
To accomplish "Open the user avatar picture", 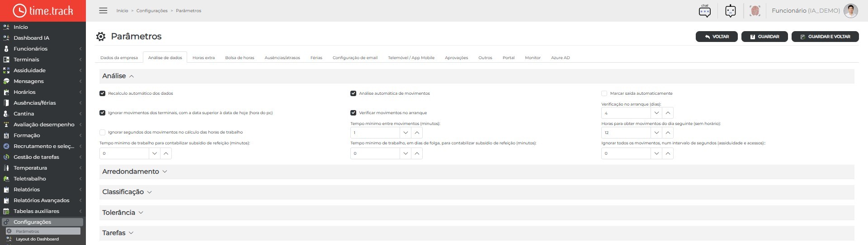I will point(850,11).
